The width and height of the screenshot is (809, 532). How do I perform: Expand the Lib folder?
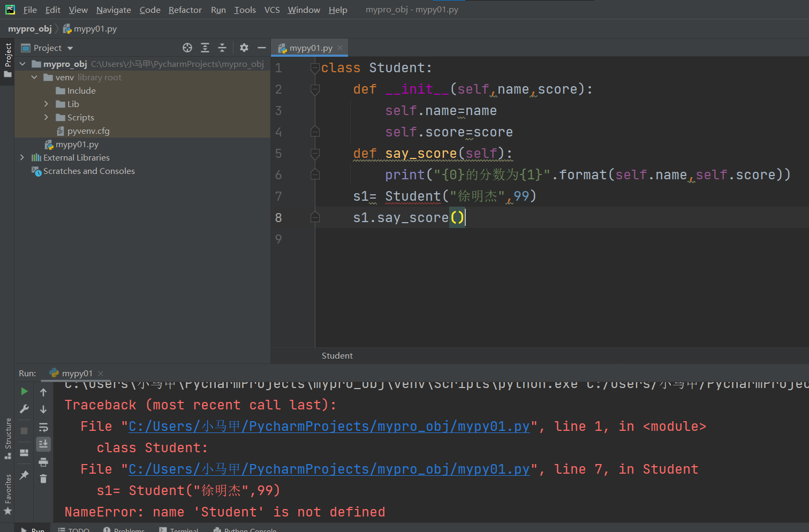pyautogui.click(x=46, y=104)
